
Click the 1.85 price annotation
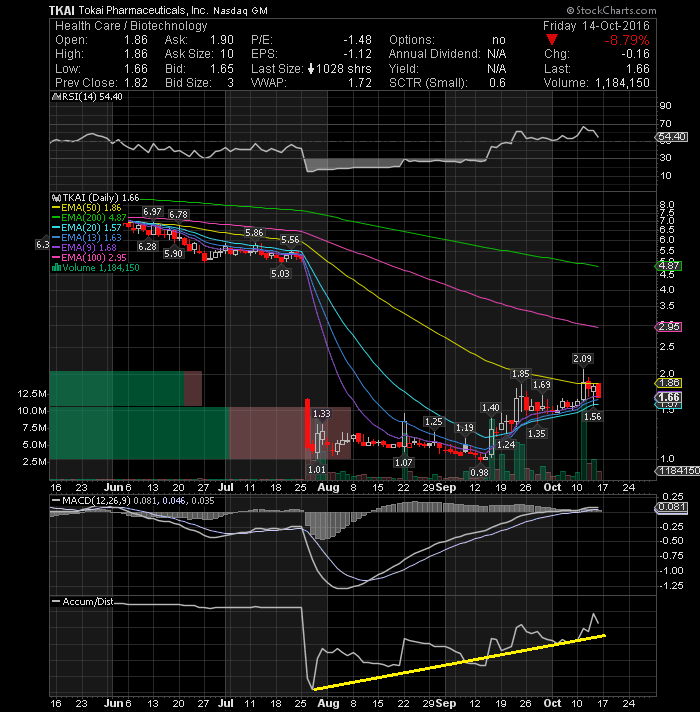coord(521,374)
